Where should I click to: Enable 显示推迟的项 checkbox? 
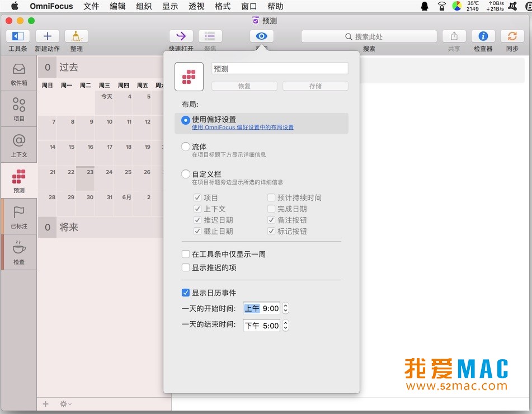click(186, 268)
